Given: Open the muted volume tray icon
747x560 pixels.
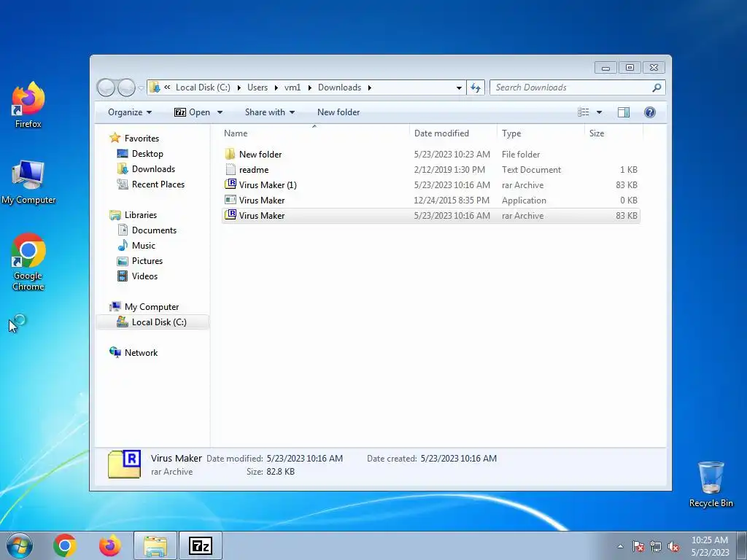Looking at the screenshot, I should tap(673, 546).
